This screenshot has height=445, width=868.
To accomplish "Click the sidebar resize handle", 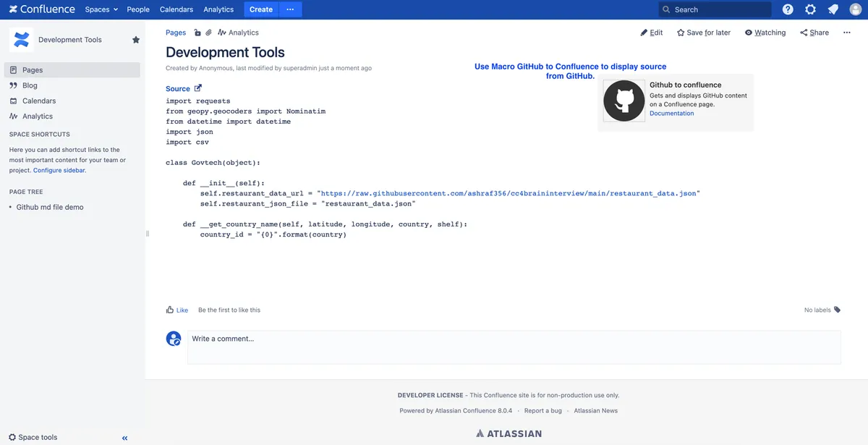I will 147,234.
